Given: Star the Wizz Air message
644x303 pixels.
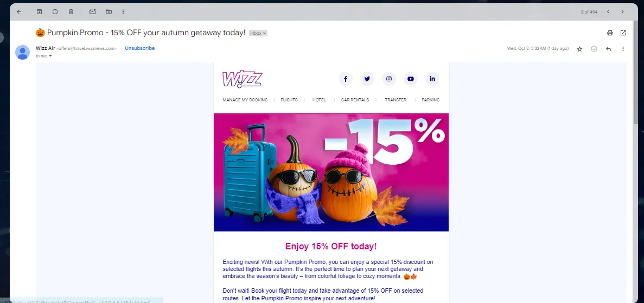Looking at the screenshot, I should [x=579, y=49].
